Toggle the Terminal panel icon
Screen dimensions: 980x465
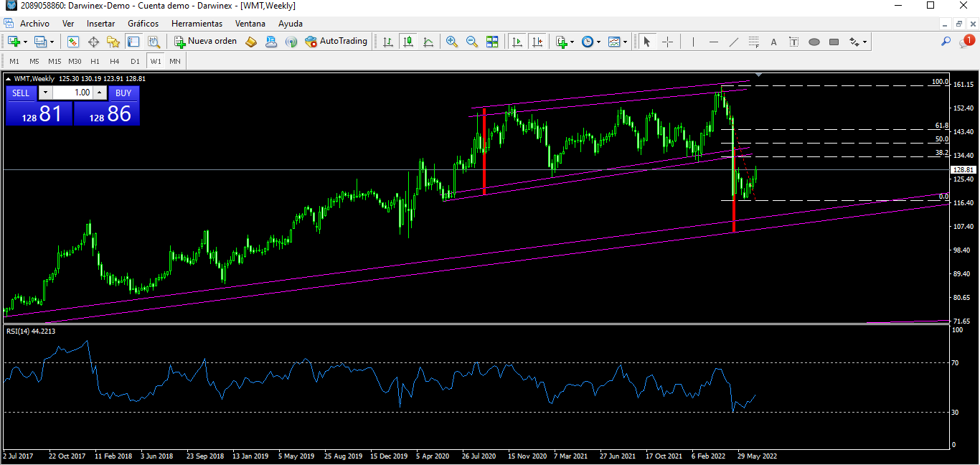tap(133, 42)
